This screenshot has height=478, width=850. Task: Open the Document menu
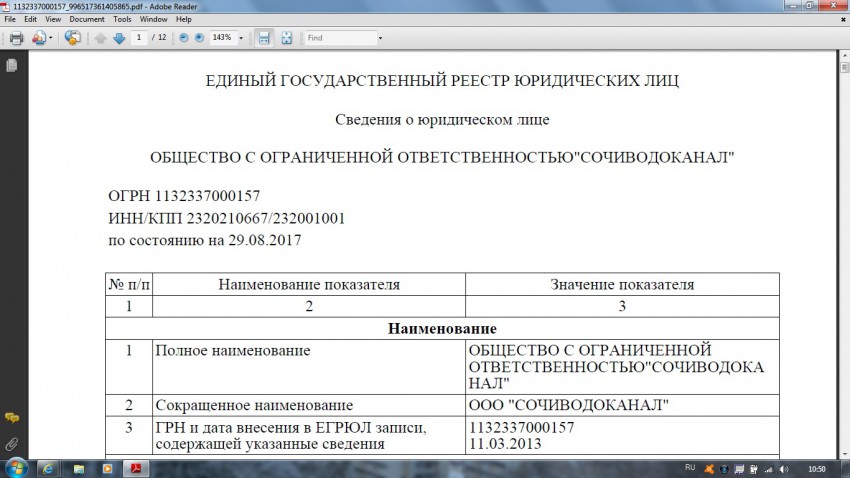point(86,19)
